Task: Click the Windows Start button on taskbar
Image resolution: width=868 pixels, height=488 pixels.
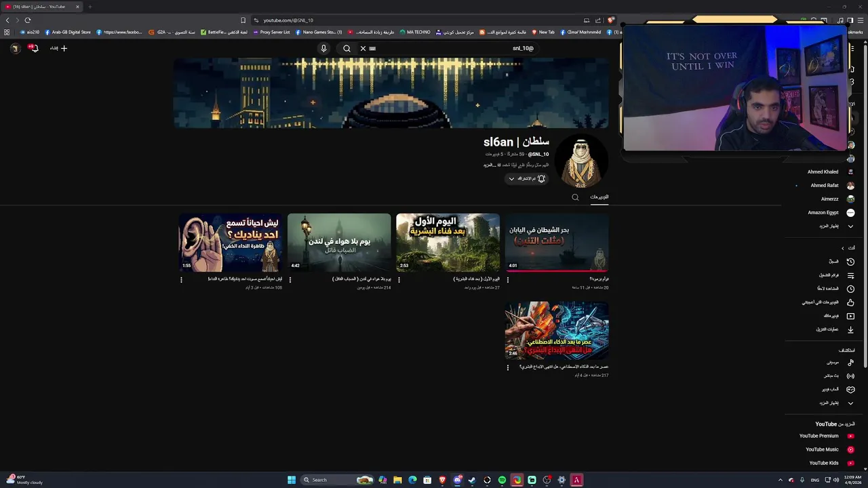Action: [x=292, y=480]
